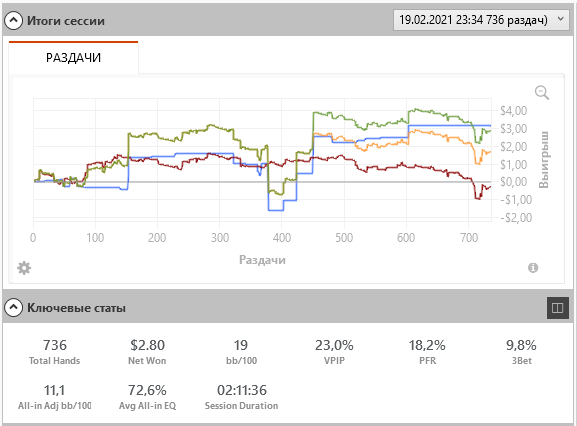577x426 pixels.
Task: Open graph settings gear icon
Action: pyautogui.click(x=24, y=268)
